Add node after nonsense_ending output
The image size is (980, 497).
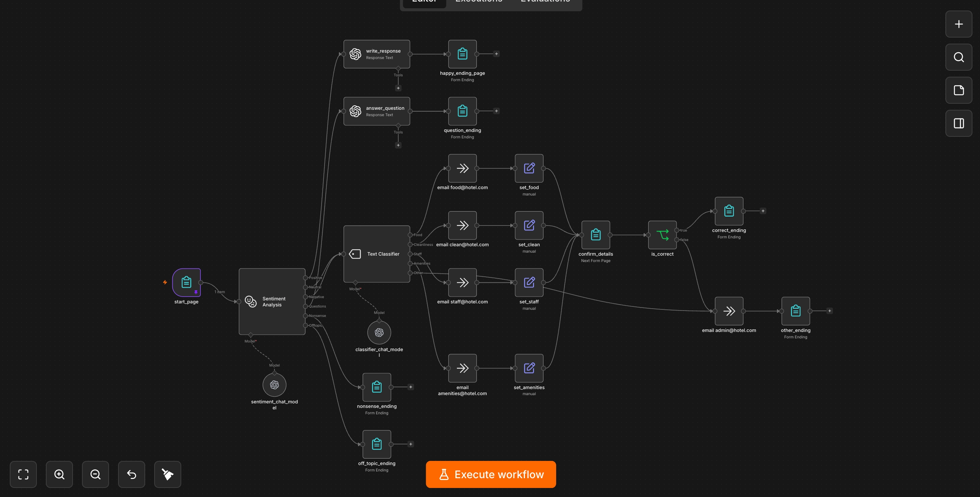click(411, 387)
